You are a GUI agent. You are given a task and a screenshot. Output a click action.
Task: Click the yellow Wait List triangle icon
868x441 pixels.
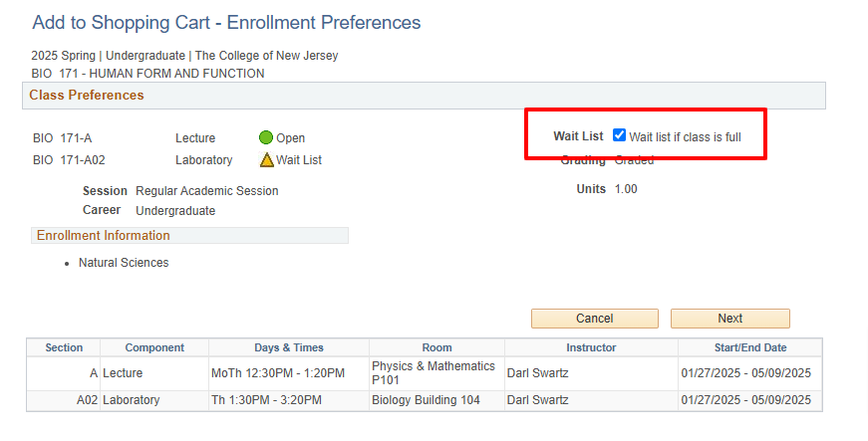click(x=267, y=159)
